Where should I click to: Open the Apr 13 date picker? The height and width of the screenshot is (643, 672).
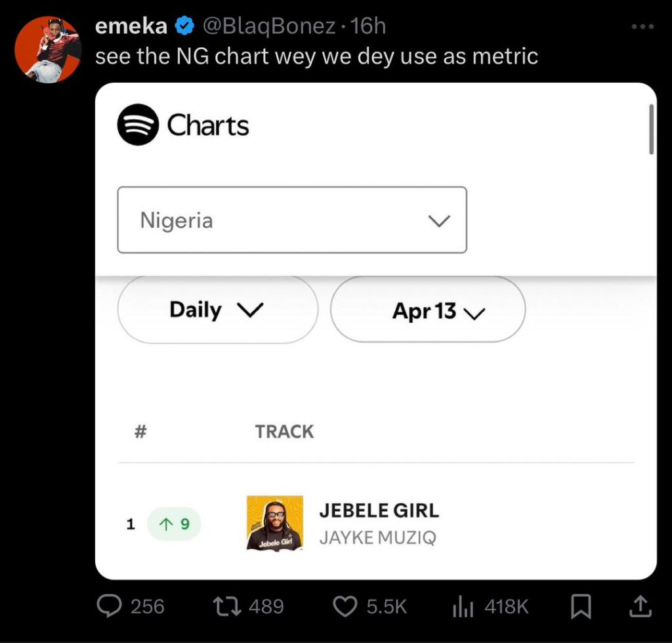[428, 309]
